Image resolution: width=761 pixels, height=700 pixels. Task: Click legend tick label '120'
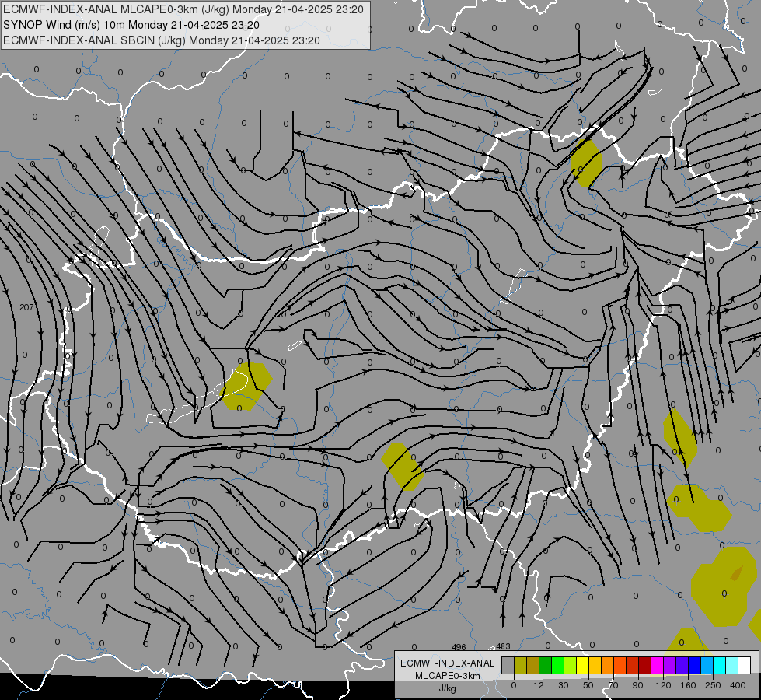point(663,685)
